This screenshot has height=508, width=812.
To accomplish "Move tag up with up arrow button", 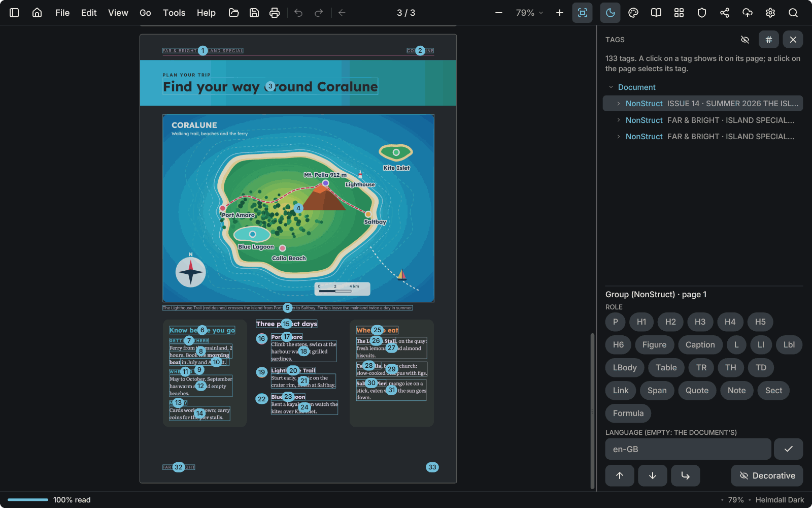I will tap(620, 476).
